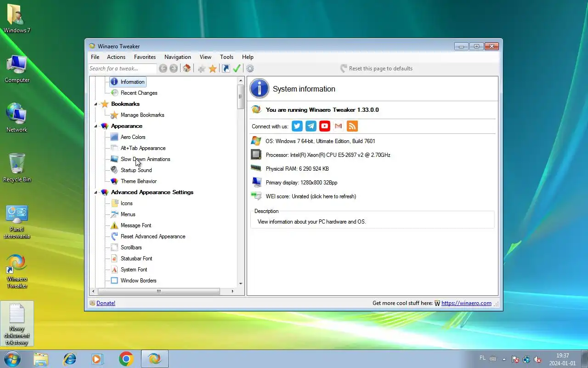Screen dimensions: 588x368
Task: Open the Tools menu
Action: pos(226,57)
